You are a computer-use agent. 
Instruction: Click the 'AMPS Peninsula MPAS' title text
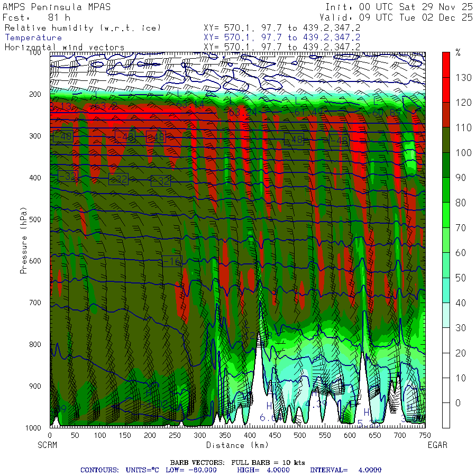pyautogui.click(x=57, y=7)
